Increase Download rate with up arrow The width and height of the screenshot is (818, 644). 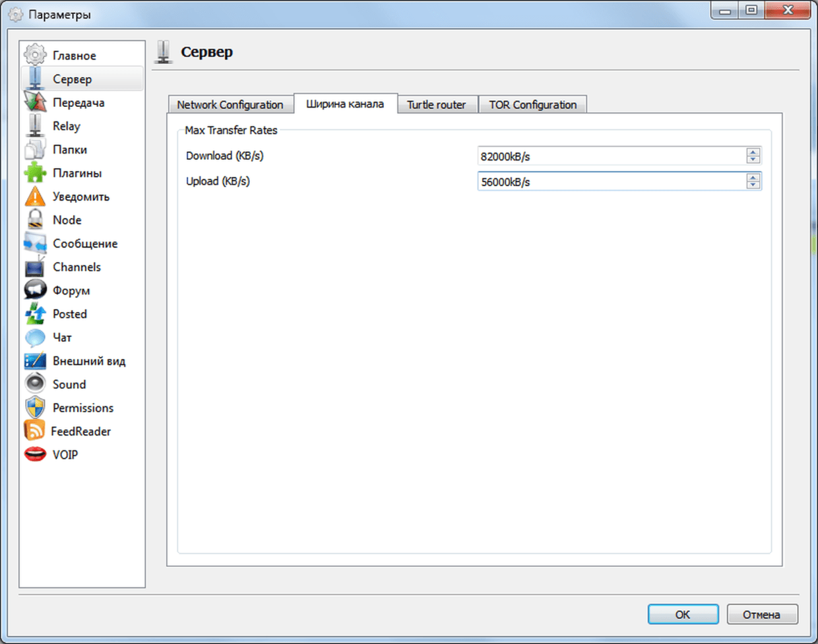point(753,152)
